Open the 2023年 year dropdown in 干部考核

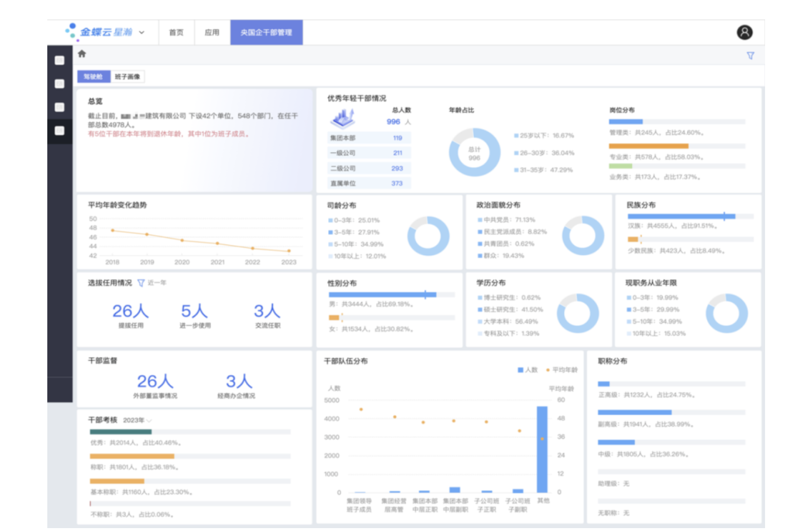137,420
